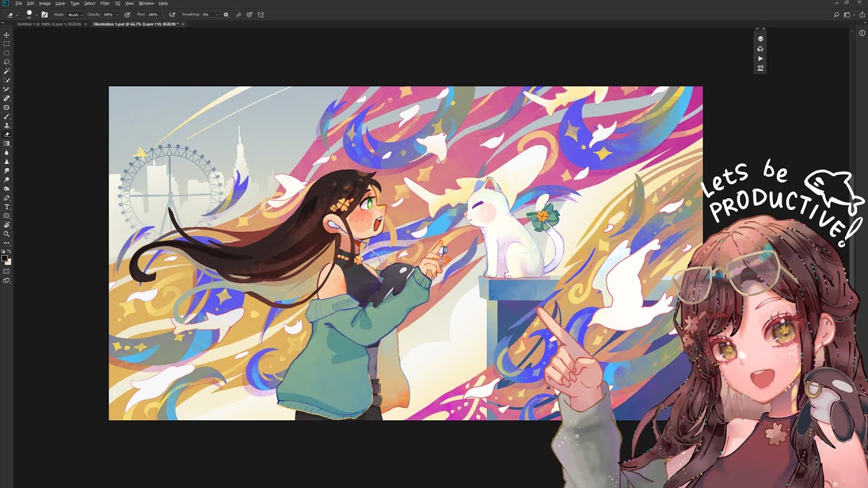Click the foreground color swatch
The width and height of the screenshot is (868, 488).
click(5, 258)
